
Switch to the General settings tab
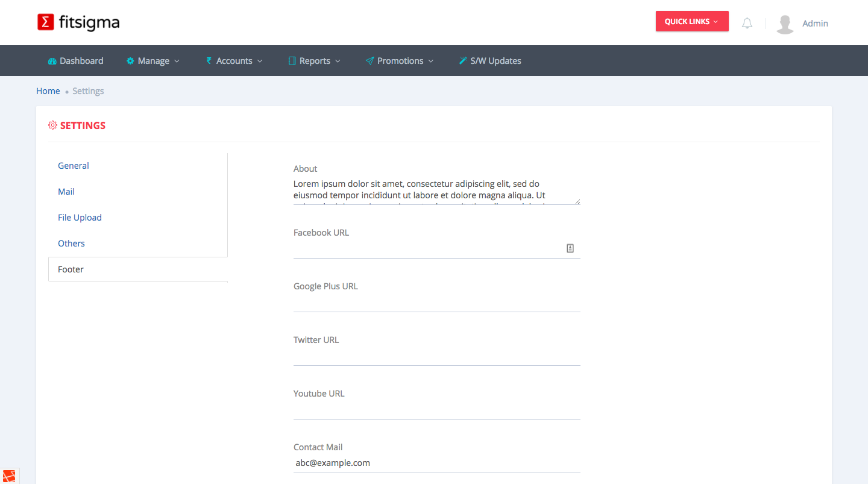tap(74, 166)
